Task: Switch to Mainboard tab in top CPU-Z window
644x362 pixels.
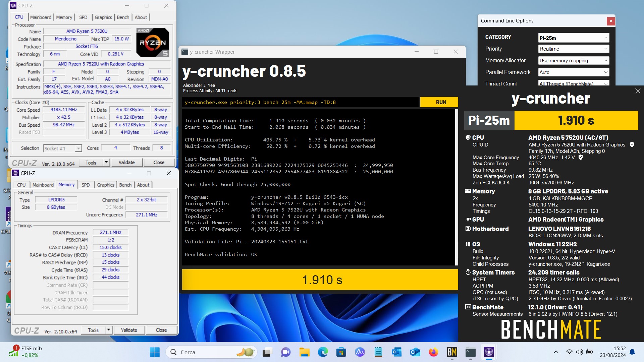Action: pyautogui.click(x=41, y=17)
